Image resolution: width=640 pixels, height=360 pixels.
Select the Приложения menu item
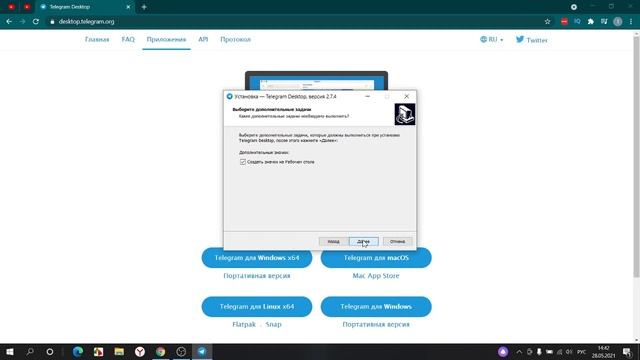[166, 40]
